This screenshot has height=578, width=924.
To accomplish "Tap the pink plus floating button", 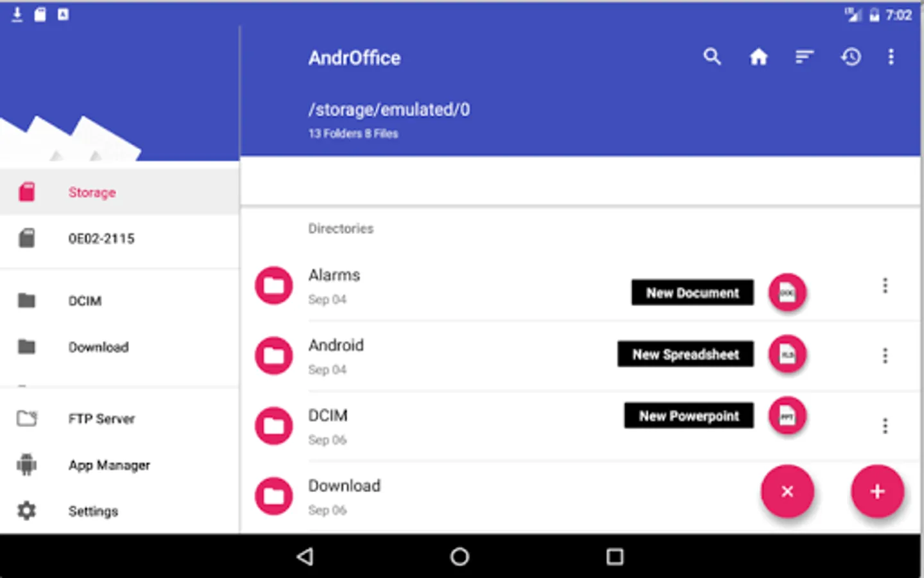I will click(x=877, y=491).
